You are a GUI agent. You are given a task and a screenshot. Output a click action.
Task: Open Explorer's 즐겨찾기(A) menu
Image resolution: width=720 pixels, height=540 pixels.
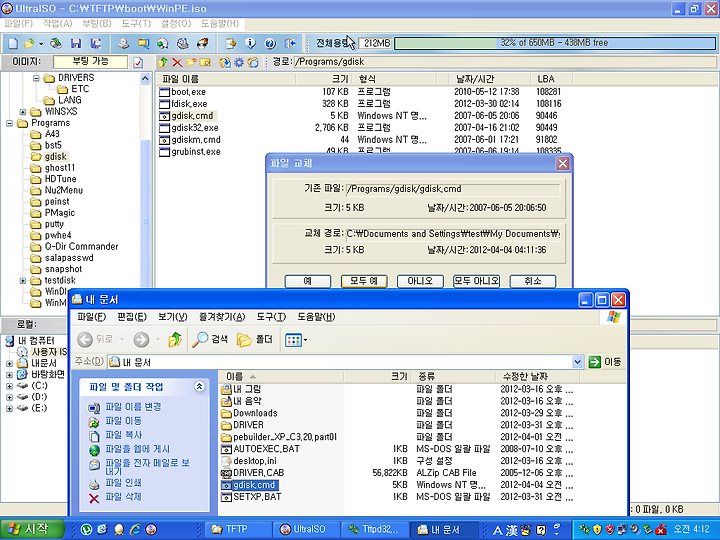coord(222,317)
